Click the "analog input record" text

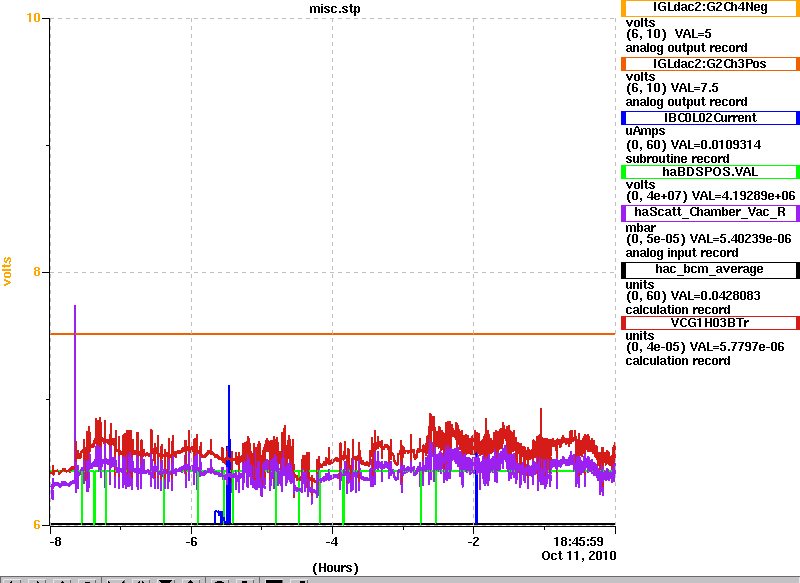(x=682, y=253)
